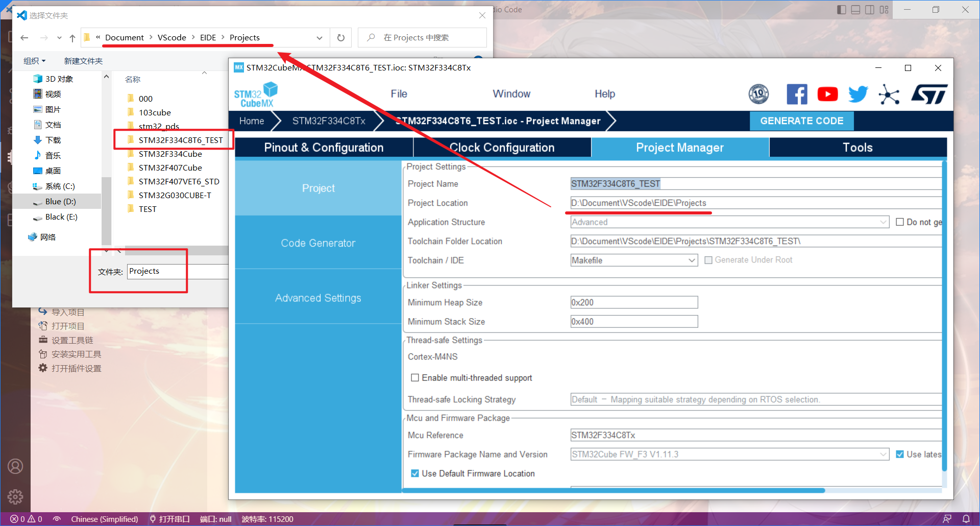Switch to Clock Configuration tab
Viewport: 980px width, 526px height.
click(502, 148)
